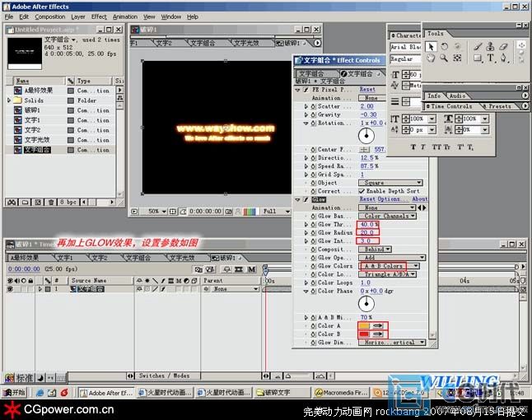Pick Color A with eyedropper
Screen dimensions: 532x420
point(378,326)
